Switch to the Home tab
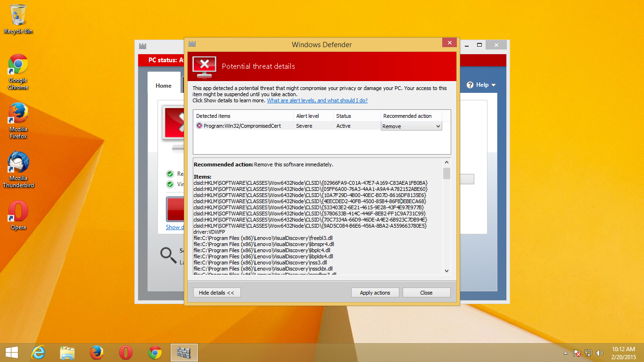 click(164, 86)
